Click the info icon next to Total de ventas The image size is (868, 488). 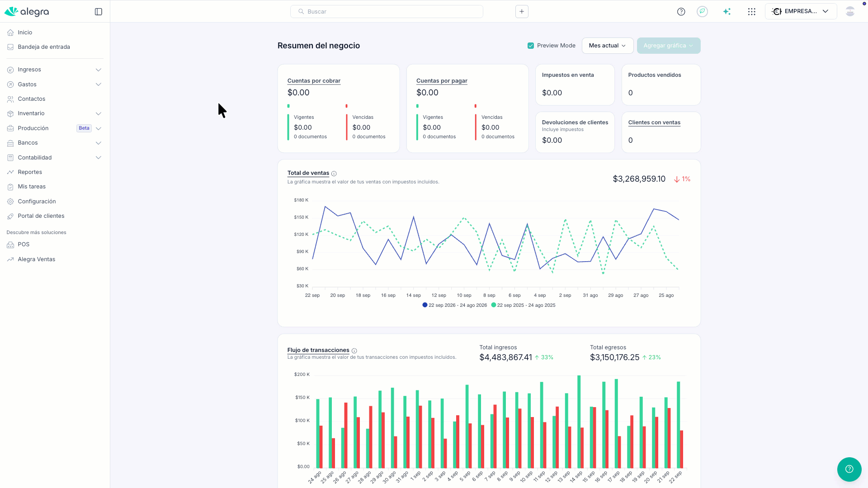click(x=334, y=174)
